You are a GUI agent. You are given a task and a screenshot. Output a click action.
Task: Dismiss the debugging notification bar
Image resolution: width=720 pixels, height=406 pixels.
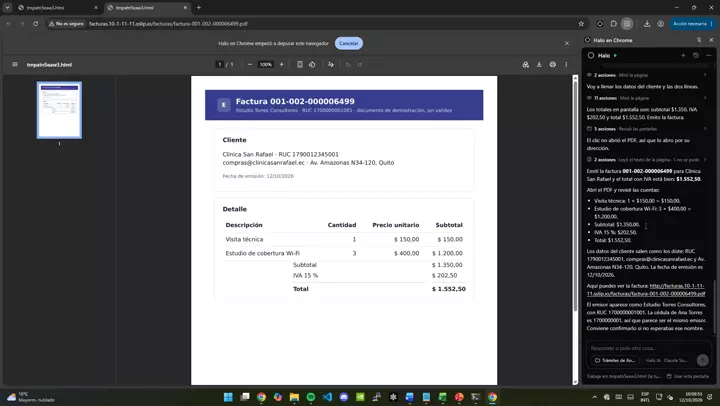(x=567, y=43)
